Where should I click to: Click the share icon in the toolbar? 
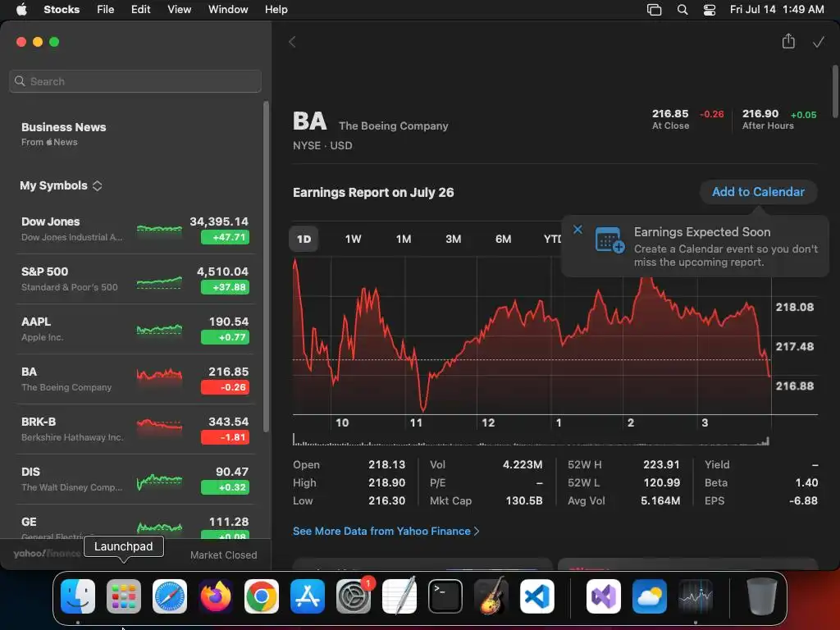pyautogui.click(x=788, y=41)
